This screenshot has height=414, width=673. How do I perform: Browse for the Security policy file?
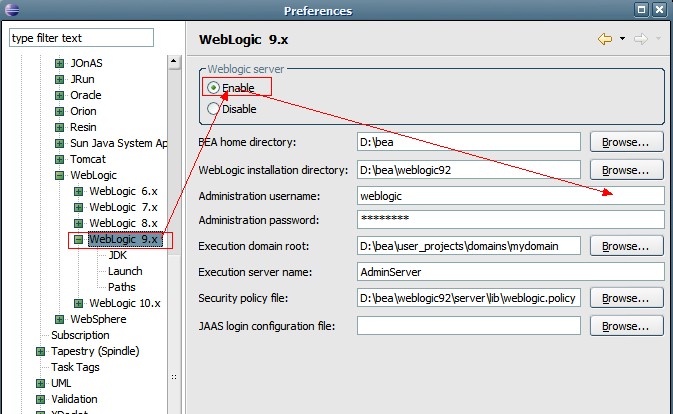pyautogui.click(x=626, y=298)
